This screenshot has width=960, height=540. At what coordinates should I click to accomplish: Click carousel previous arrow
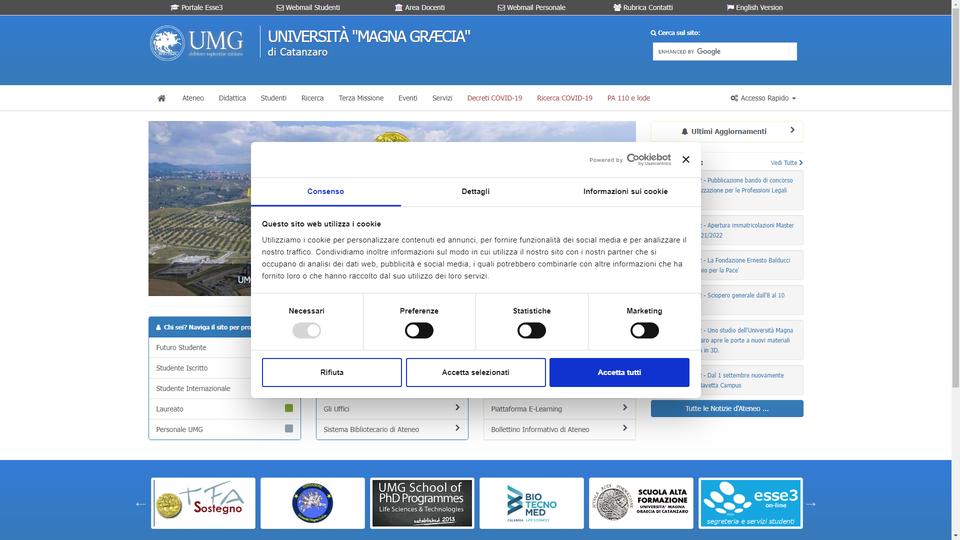(x=140, y=504)
